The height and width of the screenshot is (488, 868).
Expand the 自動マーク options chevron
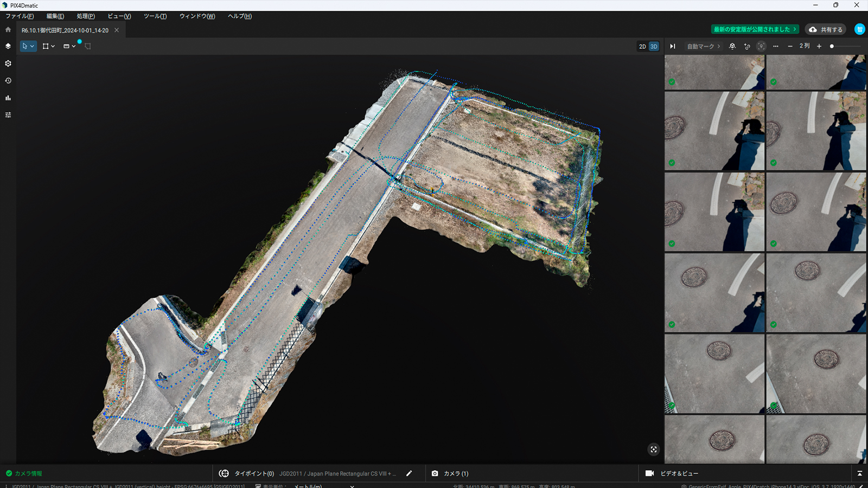pyautogui.click(x=719, y=46)
